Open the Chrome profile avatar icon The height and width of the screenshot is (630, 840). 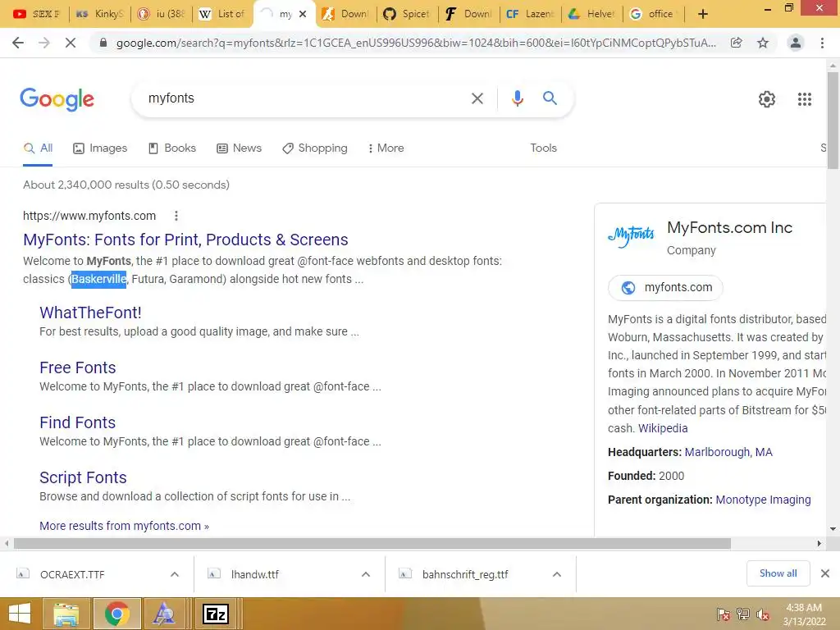tap(796, 43)
